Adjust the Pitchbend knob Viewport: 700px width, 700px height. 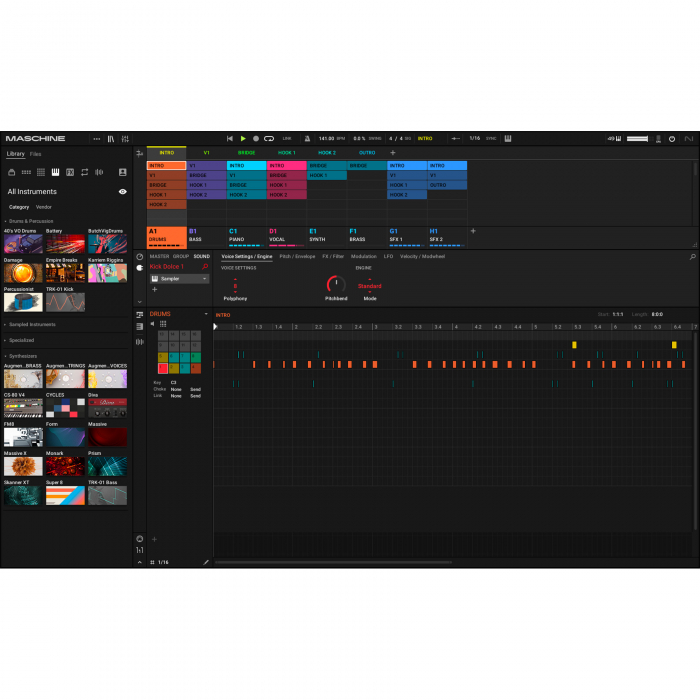[x=335, y=285]
